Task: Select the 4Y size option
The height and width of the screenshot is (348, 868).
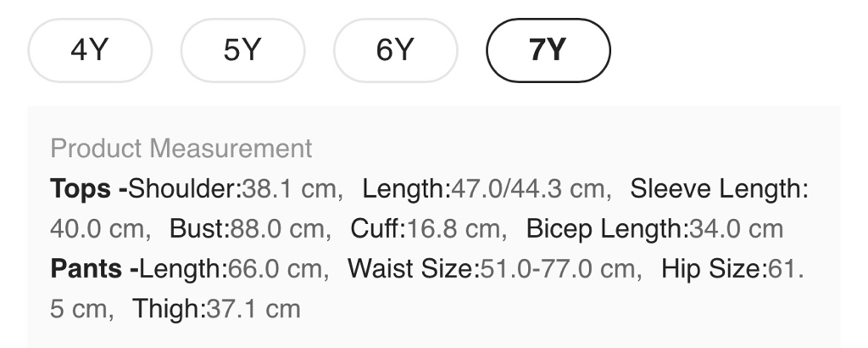Action: pos(90,51)
